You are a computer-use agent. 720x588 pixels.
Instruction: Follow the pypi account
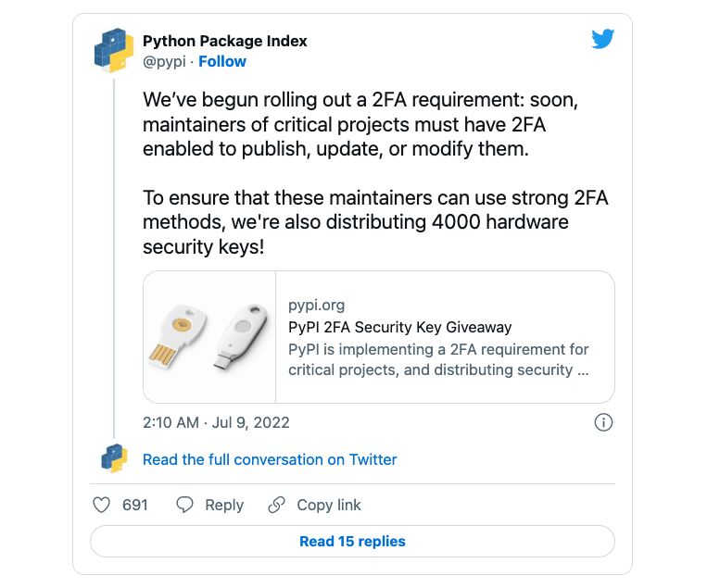click(222, 61)
